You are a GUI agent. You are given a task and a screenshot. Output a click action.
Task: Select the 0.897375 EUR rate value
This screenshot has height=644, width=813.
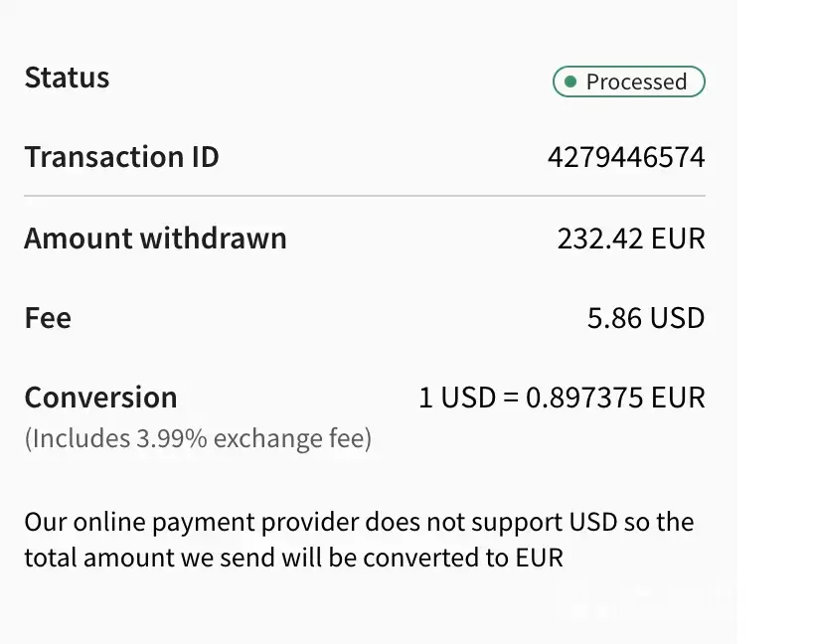(614, 399)
